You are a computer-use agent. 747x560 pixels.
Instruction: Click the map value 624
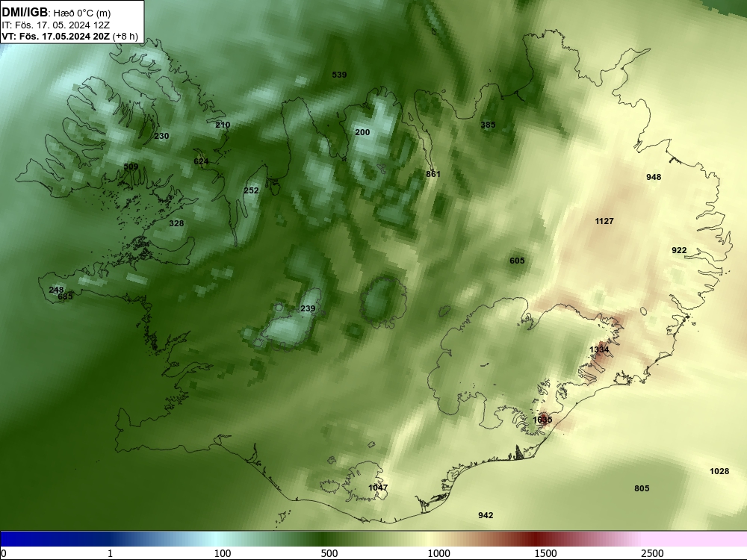click(x=201, y=161)
